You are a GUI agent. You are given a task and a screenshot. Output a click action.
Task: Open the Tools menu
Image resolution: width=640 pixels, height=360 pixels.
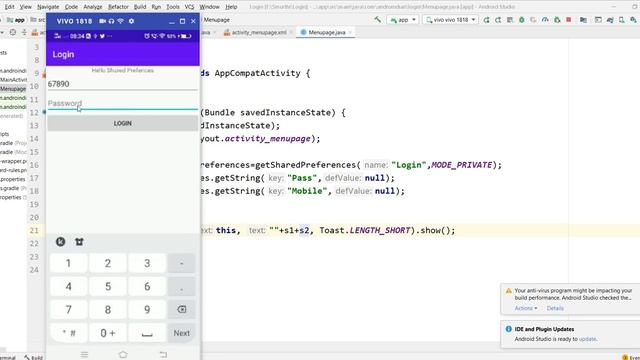[x=173, y=7]
